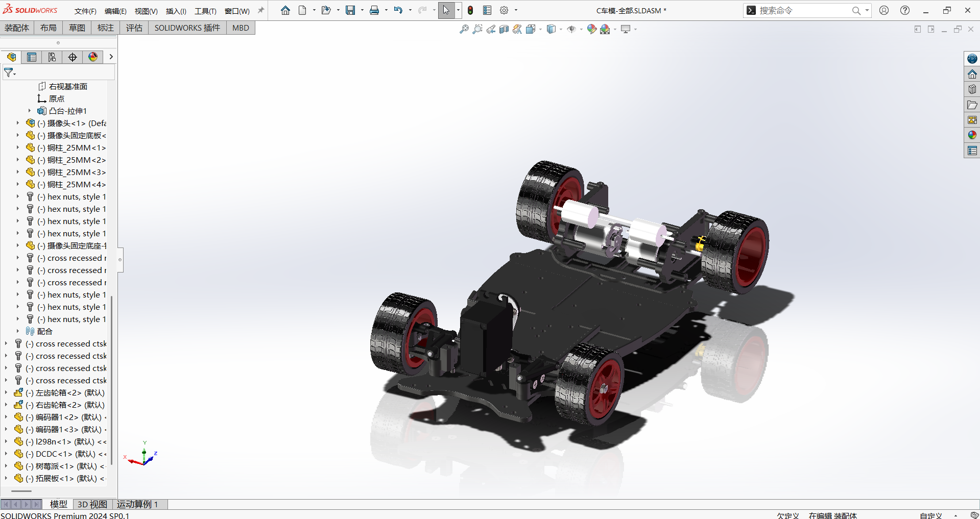Expand the 配合 mates folder
Viewport: 980px width, 519px height.
18,331
